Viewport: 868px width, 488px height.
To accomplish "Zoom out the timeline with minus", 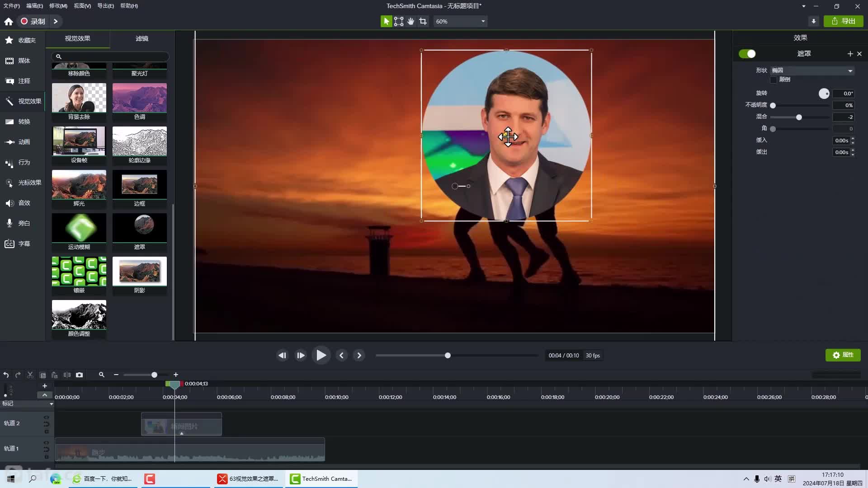I will coord(116,375).
